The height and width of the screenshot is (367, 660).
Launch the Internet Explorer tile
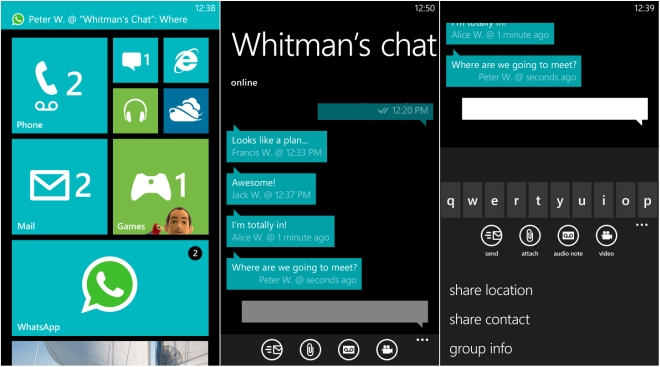186,60
